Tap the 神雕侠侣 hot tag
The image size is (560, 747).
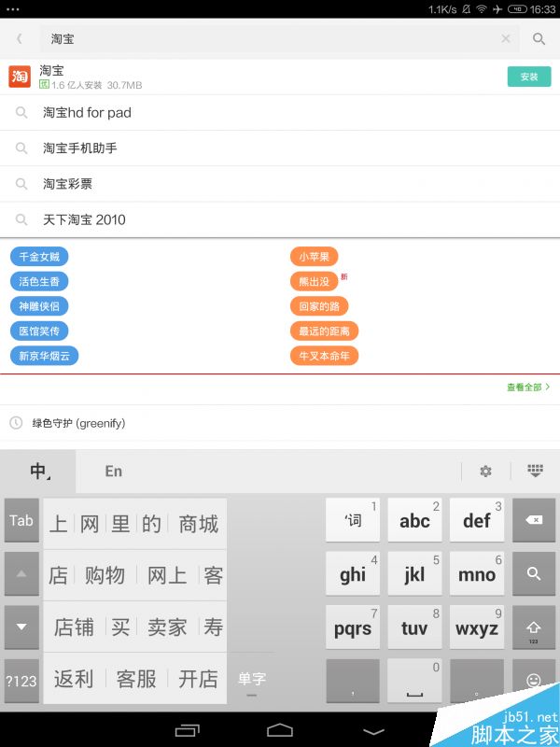click(39, 306)
